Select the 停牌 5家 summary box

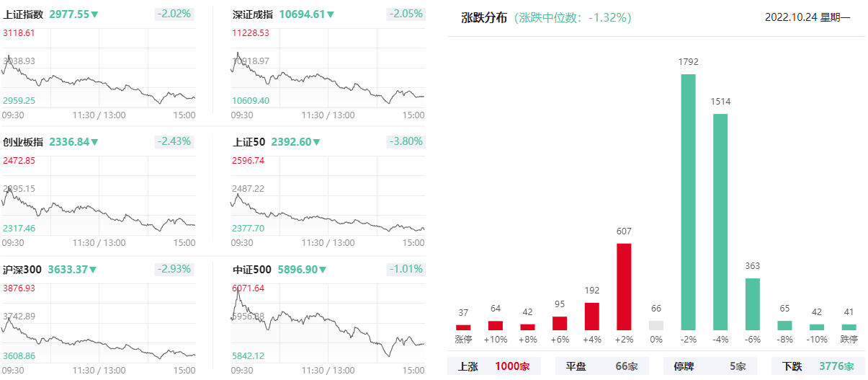coord(710,366)
